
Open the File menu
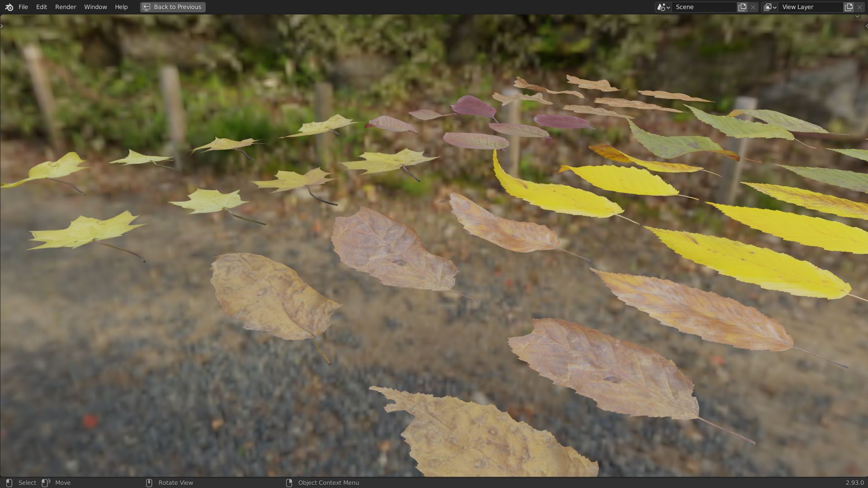pyautogui.click(x=23, y=7)
